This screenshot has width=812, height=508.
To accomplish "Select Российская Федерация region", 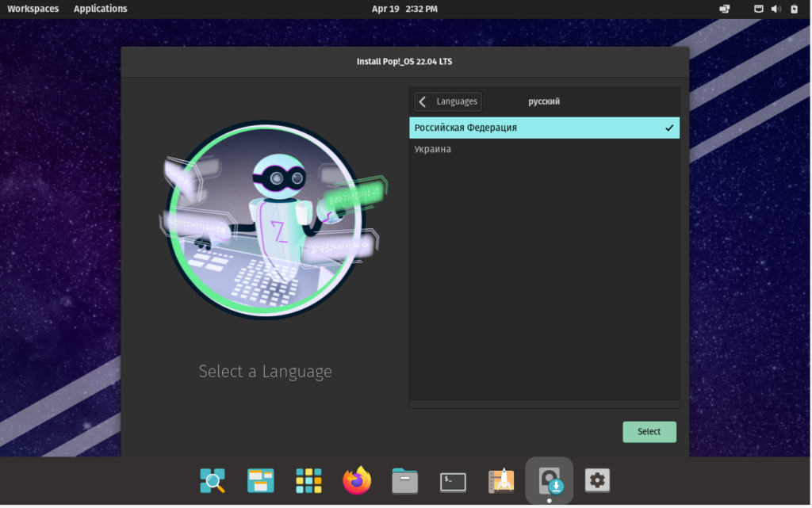I will [544, 128].
